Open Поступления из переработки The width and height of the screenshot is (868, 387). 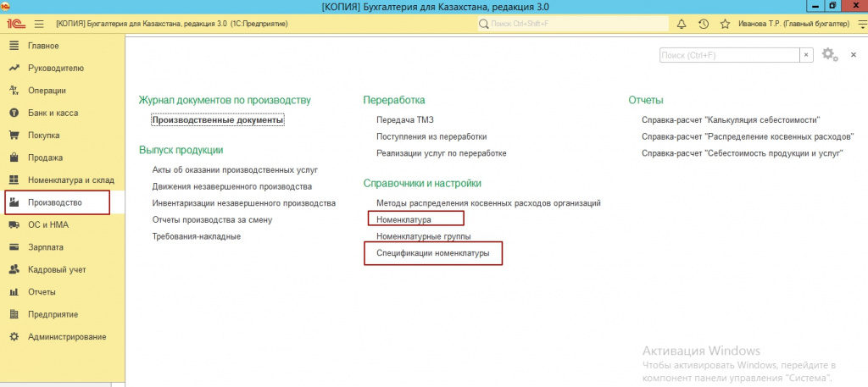pyautogui.click(x=431, y=136)
